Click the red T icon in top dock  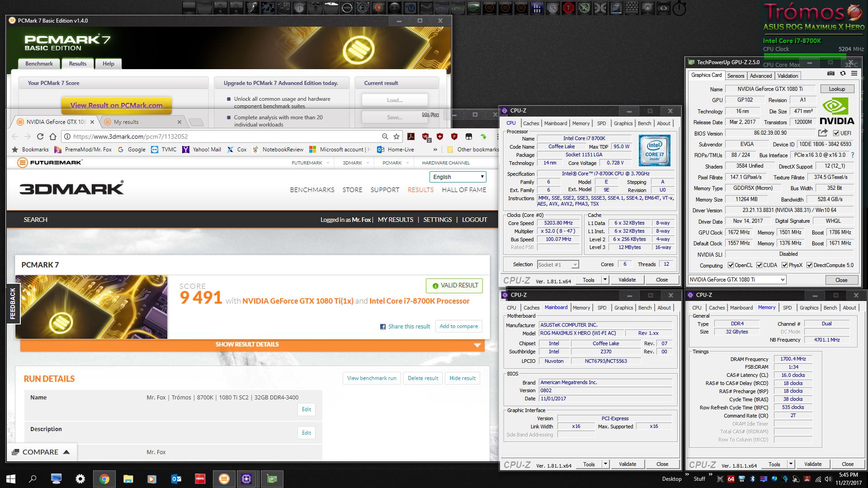point(568,8)
